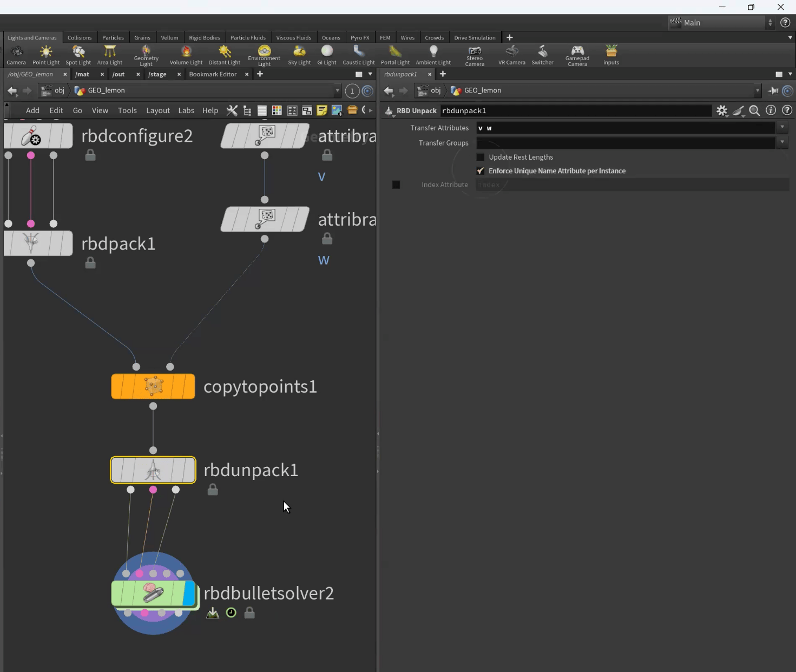
Task: Open the Layout menu in network editor
Action: click(158, 110)
